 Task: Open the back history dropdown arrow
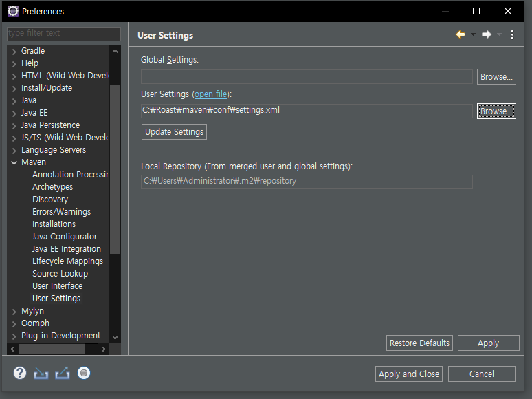[473, 34]
